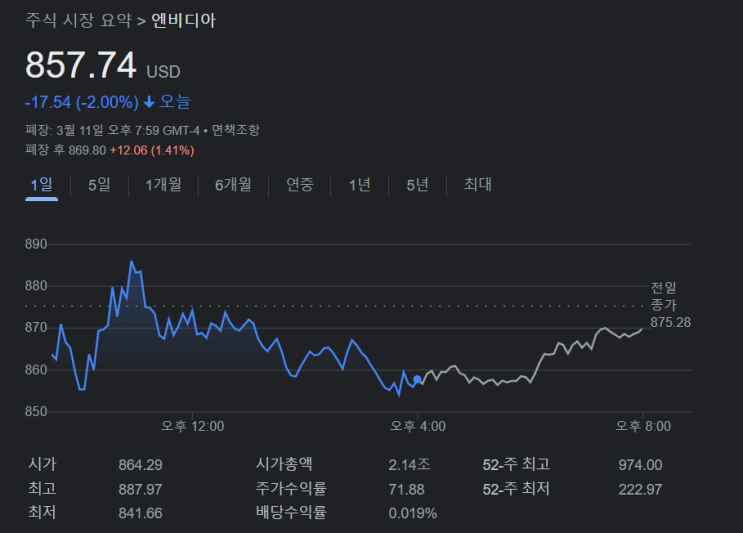Switch to the 5년 chart range tab
Screen dimensions: 743x533
pos(417,185)
